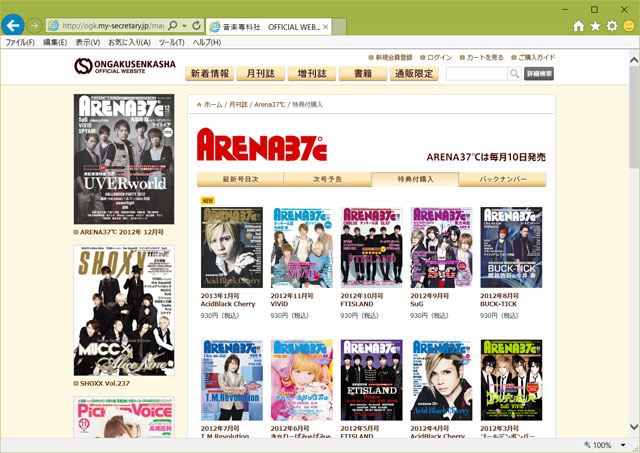The height and width of the screenshot is (453, 640).
Task: Open the address bar dropdown arrow
Action: point(184,26)
